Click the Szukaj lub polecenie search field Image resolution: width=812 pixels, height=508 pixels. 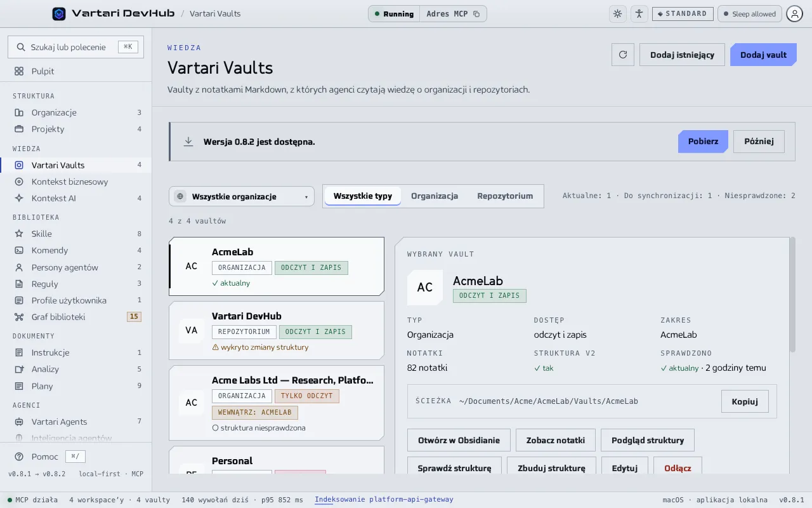pyautogui.click(x=76, y=47)
